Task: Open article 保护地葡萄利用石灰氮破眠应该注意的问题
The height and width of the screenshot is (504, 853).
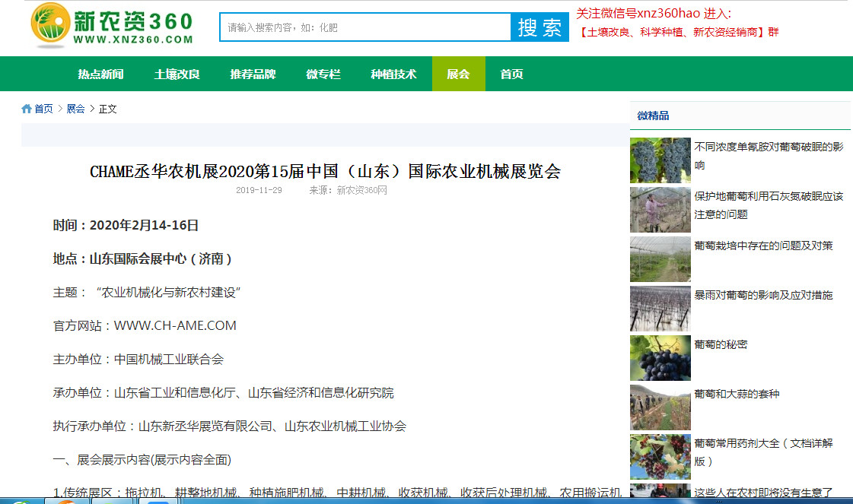Action: point(769,205)
